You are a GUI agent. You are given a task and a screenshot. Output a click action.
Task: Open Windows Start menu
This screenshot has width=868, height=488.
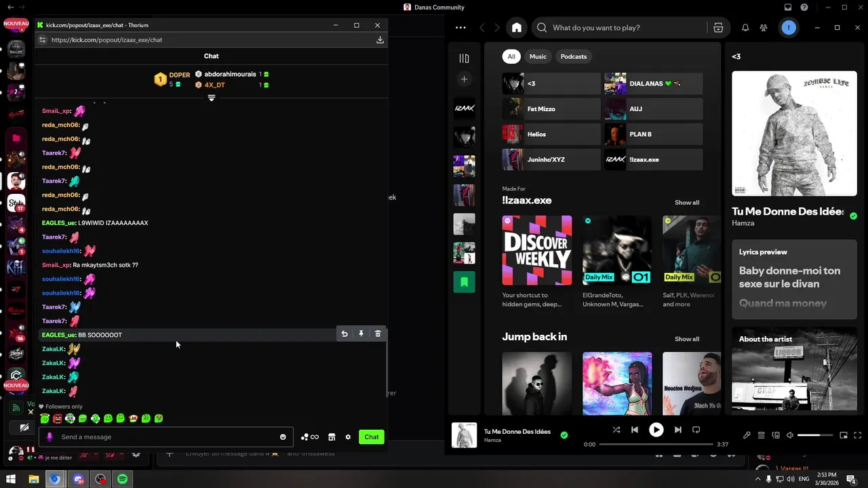point(11,479)
